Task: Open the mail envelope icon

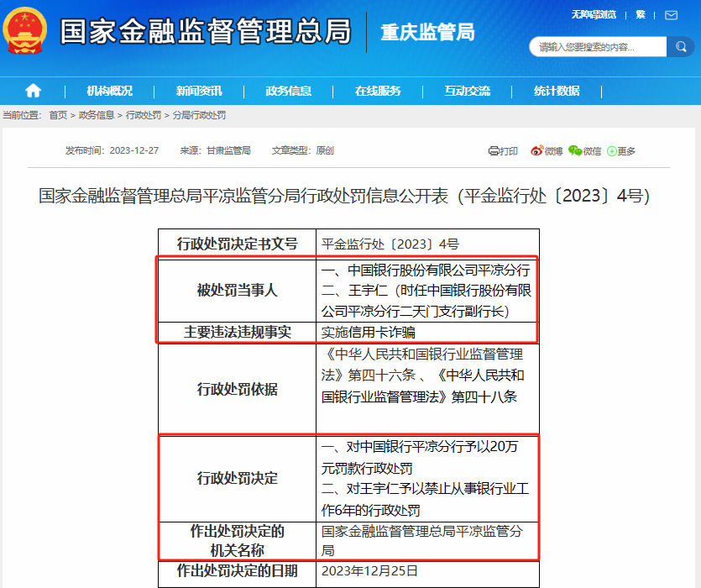Action: 671,15
